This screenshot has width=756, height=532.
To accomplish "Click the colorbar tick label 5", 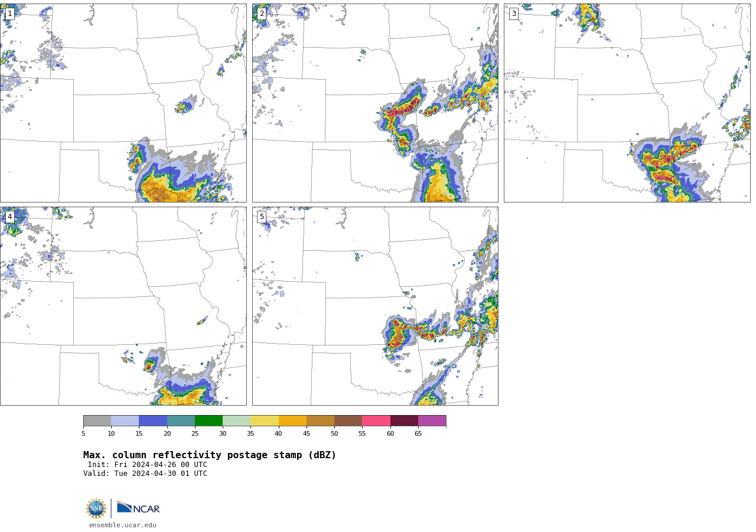I will pos(83,434).
